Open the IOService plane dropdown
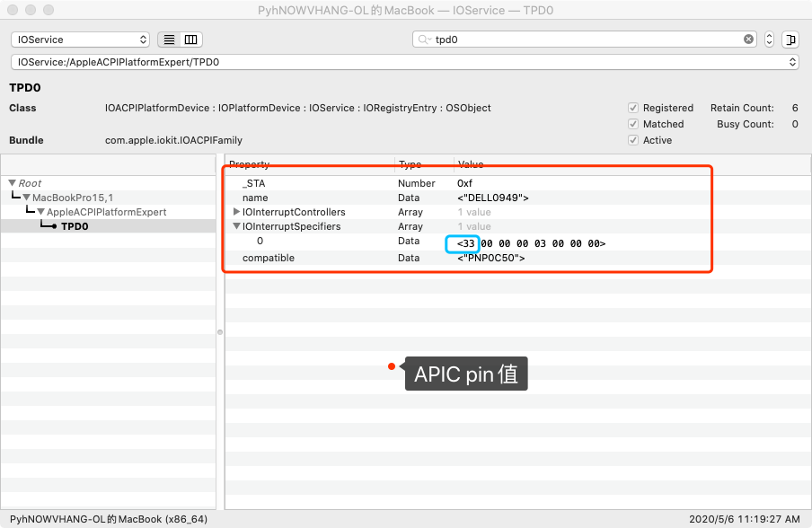This screenshot has width=812, height=528. [x=80, y=40]
